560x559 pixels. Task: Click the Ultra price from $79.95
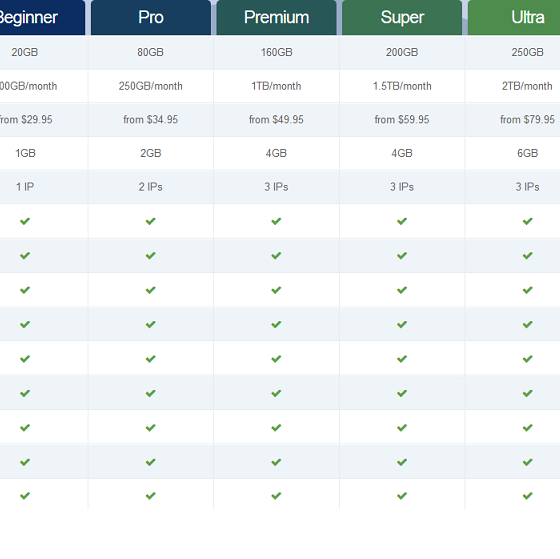[528, 119]
